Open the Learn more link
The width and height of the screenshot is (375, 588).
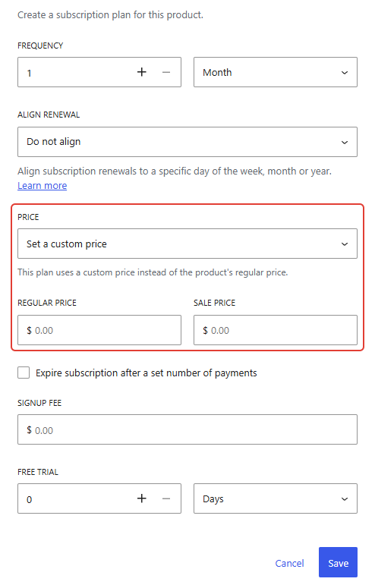(x=42, y=186)
